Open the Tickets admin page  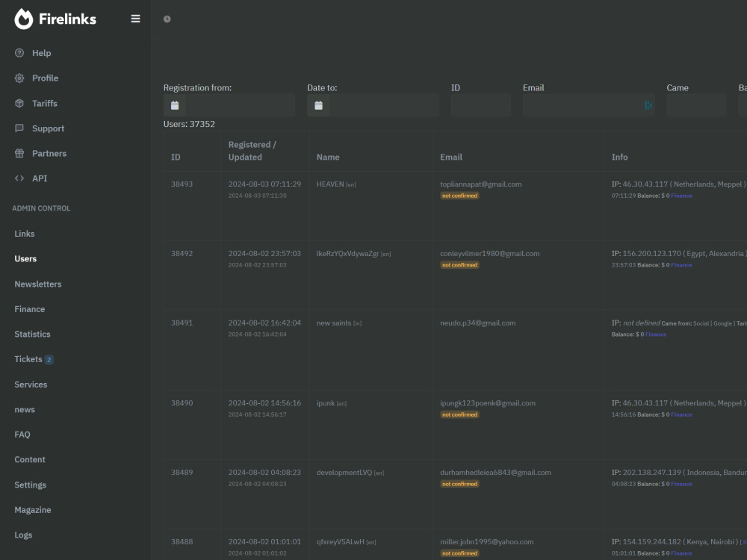(x=28, y=359)
